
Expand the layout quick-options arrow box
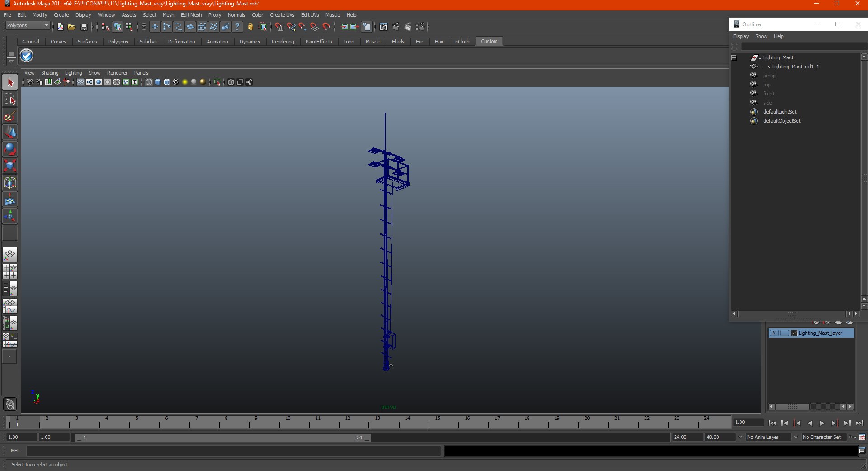(9, 357)
